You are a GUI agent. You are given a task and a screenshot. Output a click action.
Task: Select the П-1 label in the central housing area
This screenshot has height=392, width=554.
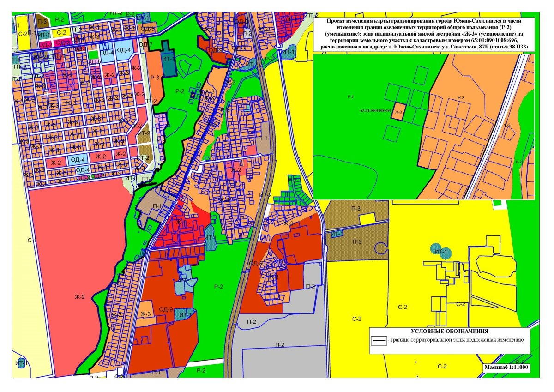pos(263,138)
